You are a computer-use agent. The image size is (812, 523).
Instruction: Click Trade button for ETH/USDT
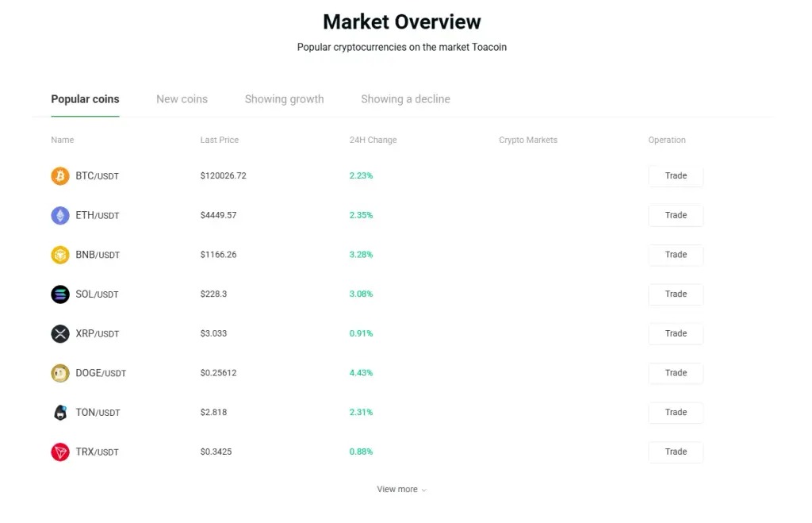coord(676,215)
